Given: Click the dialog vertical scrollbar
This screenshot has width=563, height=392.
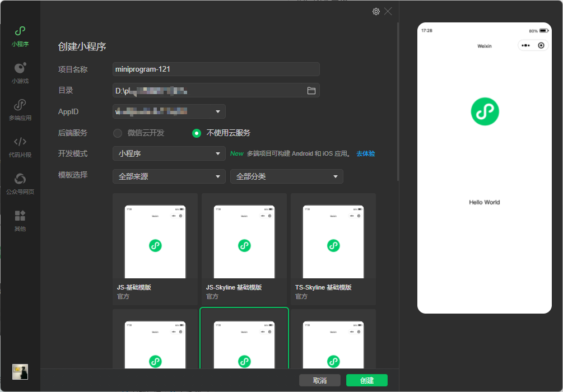Looking at the screenshot, I should 398,102.
